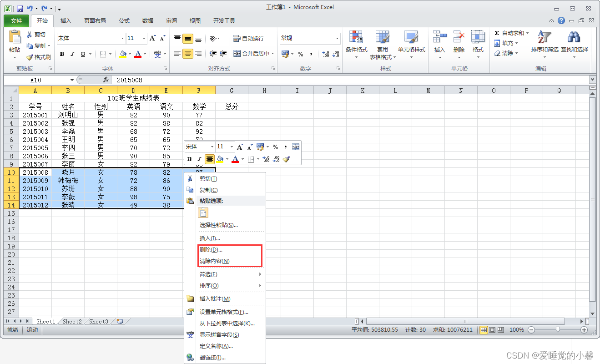The width and height of the screenshot is (600, 364).
Task: Open the number format dropdown (常规)
Action: [337, 38]
